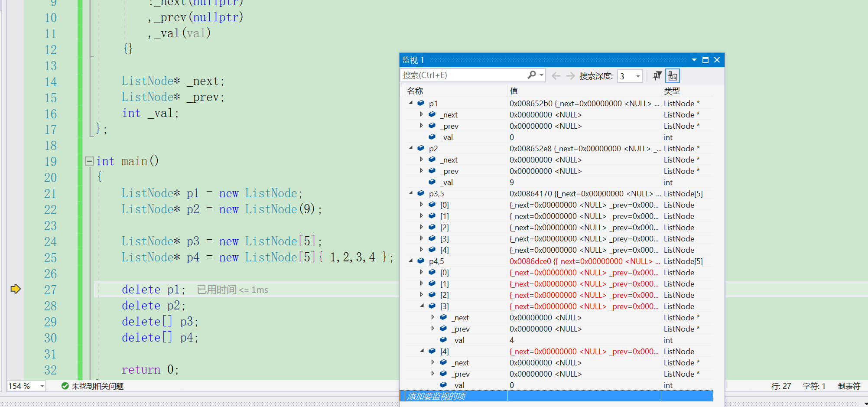Go to the next search result arrow
868x407 pixels.
click(570, 76)
